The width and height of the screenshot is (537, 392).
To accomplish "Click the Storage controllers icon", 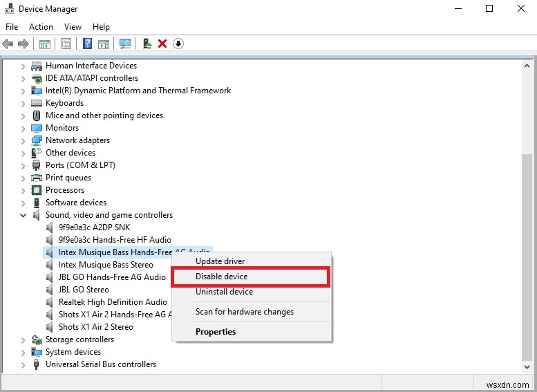I will pyautogui.click(x=37, y=339).
